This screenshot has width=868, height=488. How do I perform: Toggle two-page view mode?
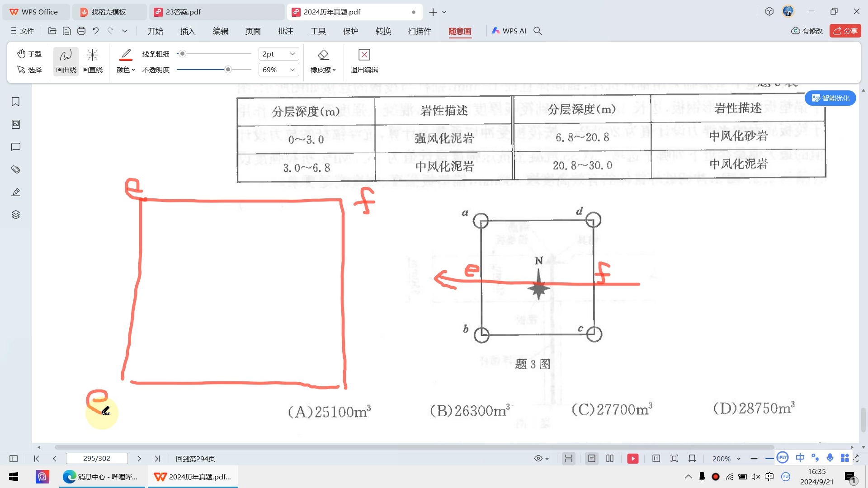pyautogui.click(x=610, y=459)
